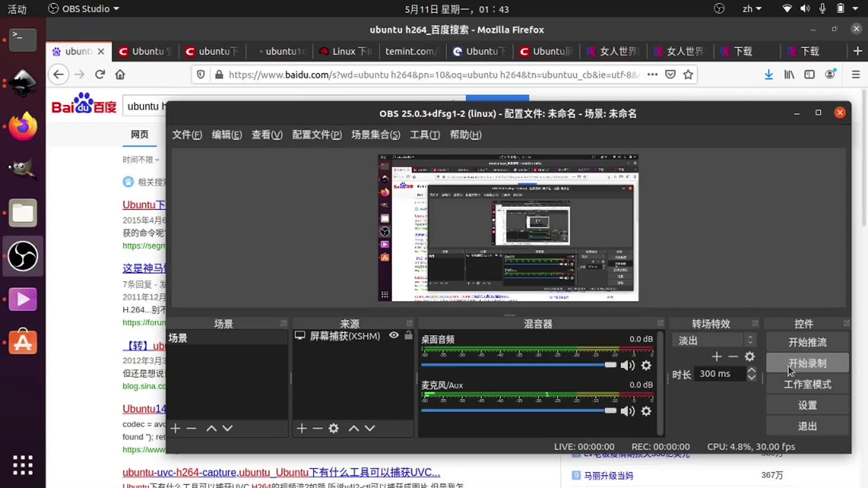868x488 pixels.
Task: Decrease 时长 duration with down arrow
Action: (x=751, y=377)
